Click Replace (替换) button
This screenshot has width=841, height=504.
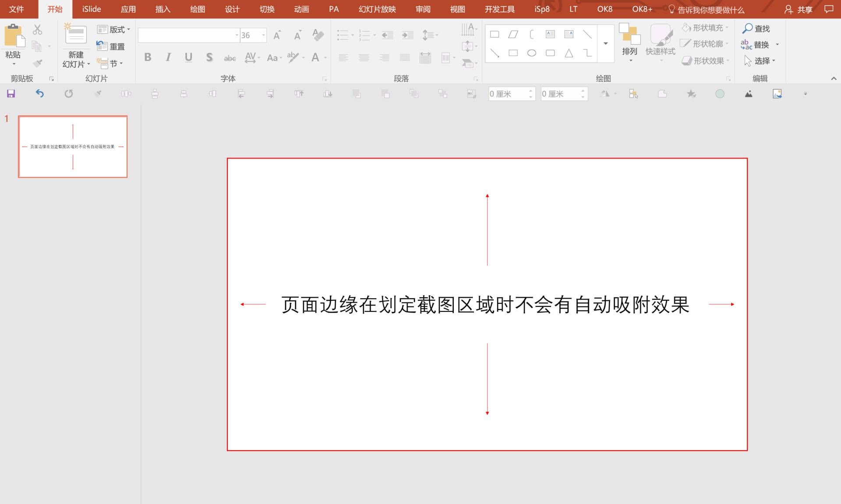point(756,45)
